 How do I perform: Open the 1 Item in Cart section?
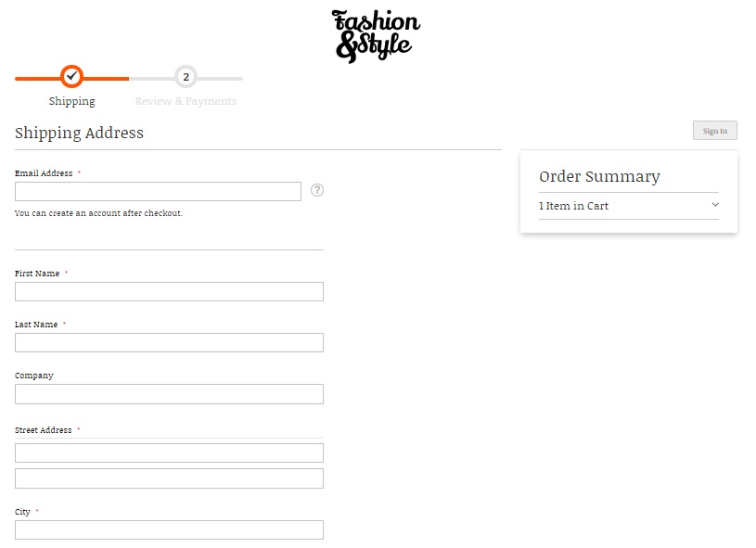629,206
